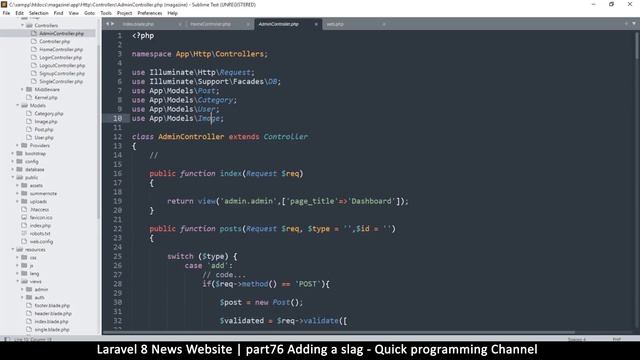Screen dimensions: 640x360
Task: Open LogoutController.php in the sidebar
Action: [62, 65]
